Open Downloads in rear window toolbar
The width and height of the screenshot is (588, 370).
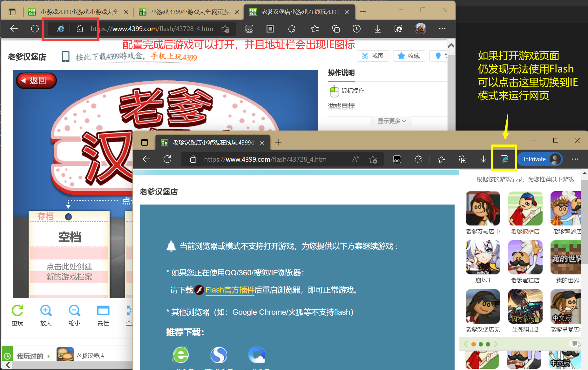[x=377, y=29]
